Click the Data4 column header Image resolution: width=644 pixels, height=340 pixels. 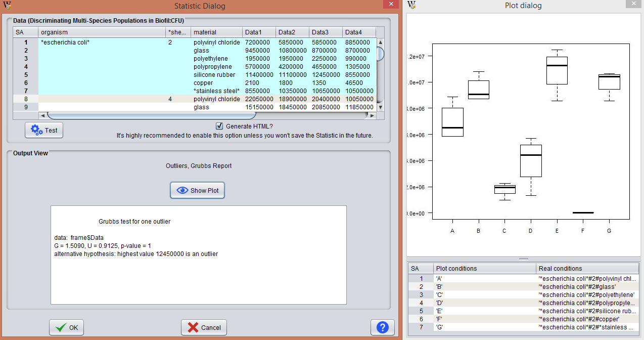click(359, 32)
